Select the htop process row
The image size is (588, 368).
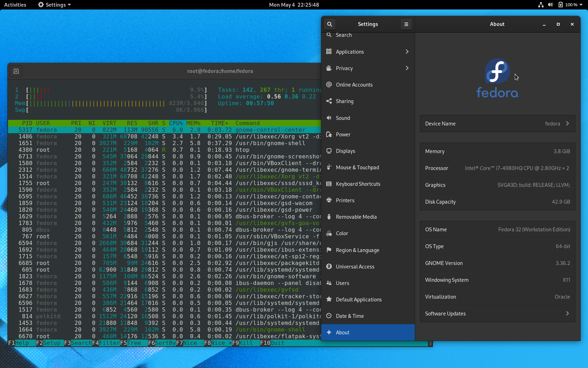coord(164,150)
